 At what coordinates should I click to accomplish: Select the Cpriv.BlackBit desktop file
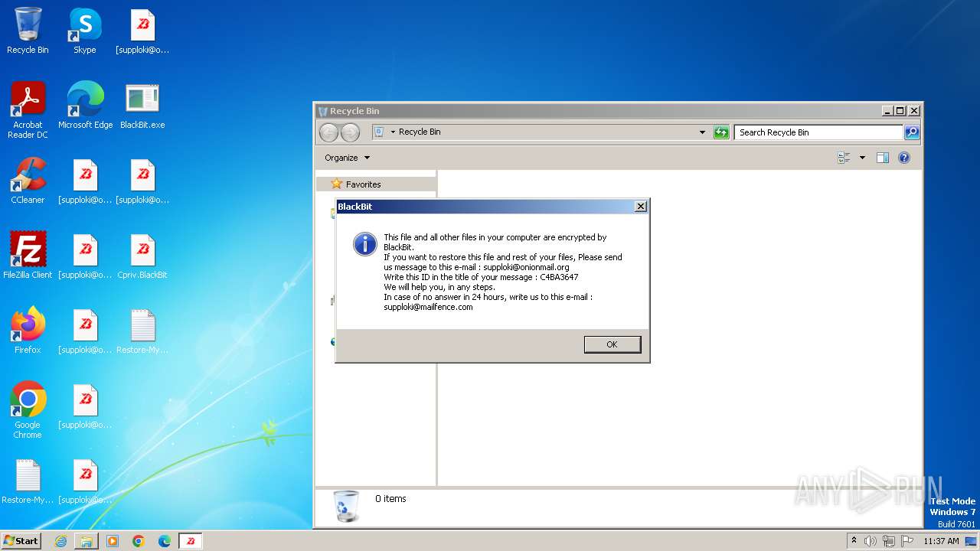142,256
